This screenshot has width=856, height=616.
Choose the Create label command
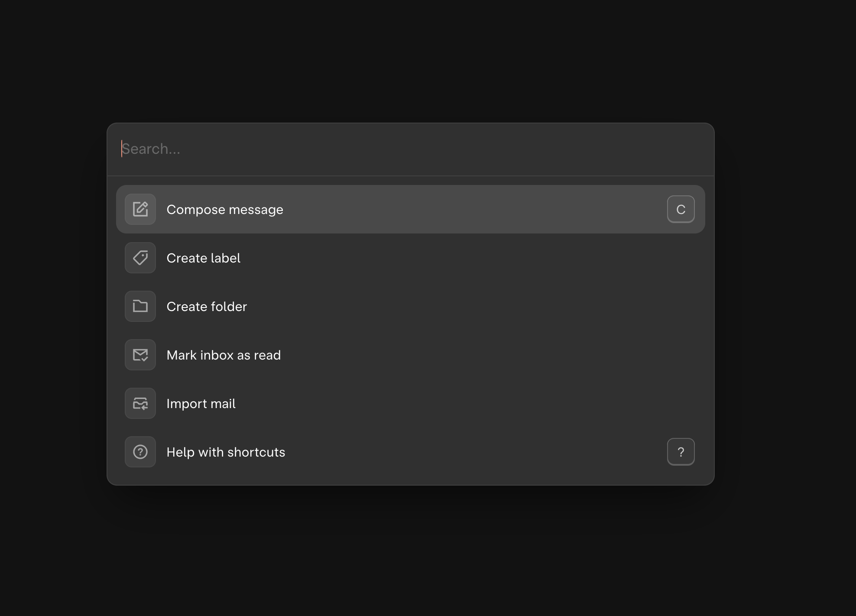pos(410,258)
